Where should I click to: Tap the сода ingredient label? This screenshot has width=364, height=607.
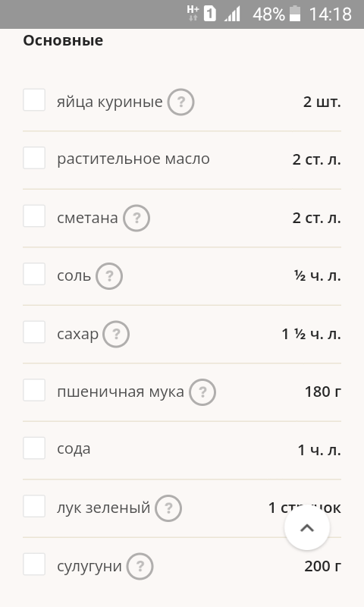pyautogui.click(x=74, y=449)
